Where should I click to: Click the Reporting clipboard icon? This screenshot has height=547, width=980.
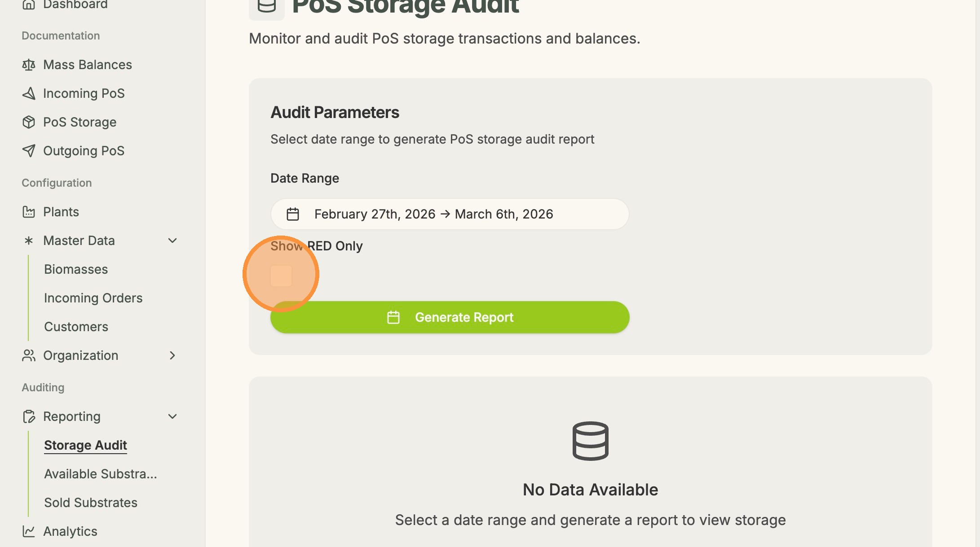(x=29, y=416)
